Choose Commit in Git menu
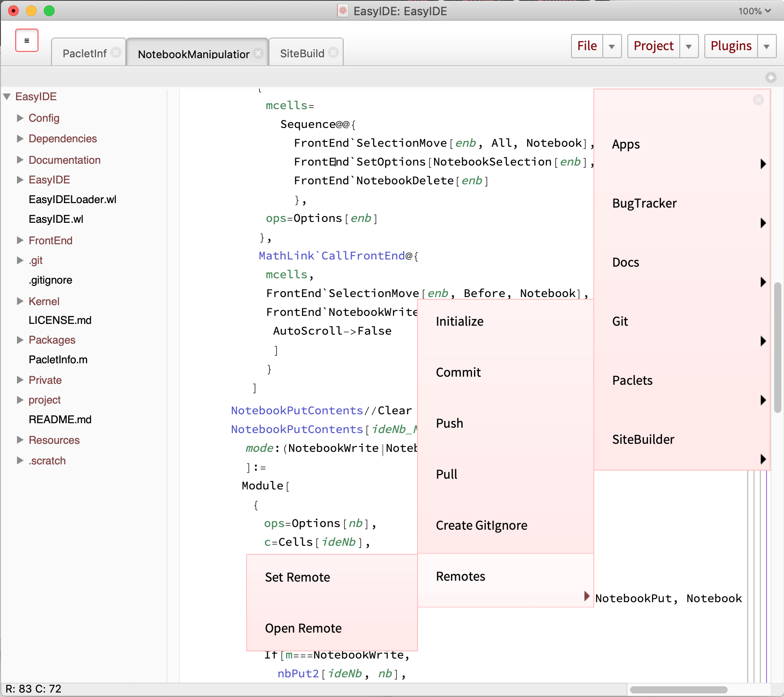The image size is (784, 697). 506,373
